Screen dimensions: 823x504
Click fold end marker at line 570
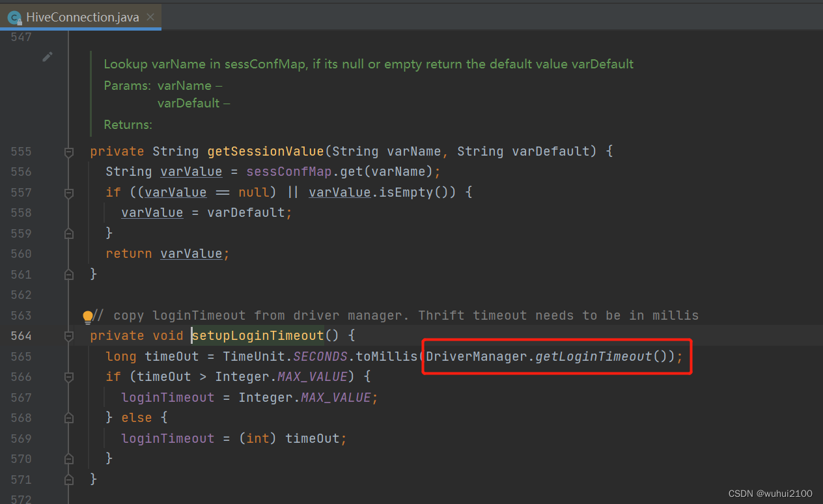pyautogui.click(x=68, y=459)
